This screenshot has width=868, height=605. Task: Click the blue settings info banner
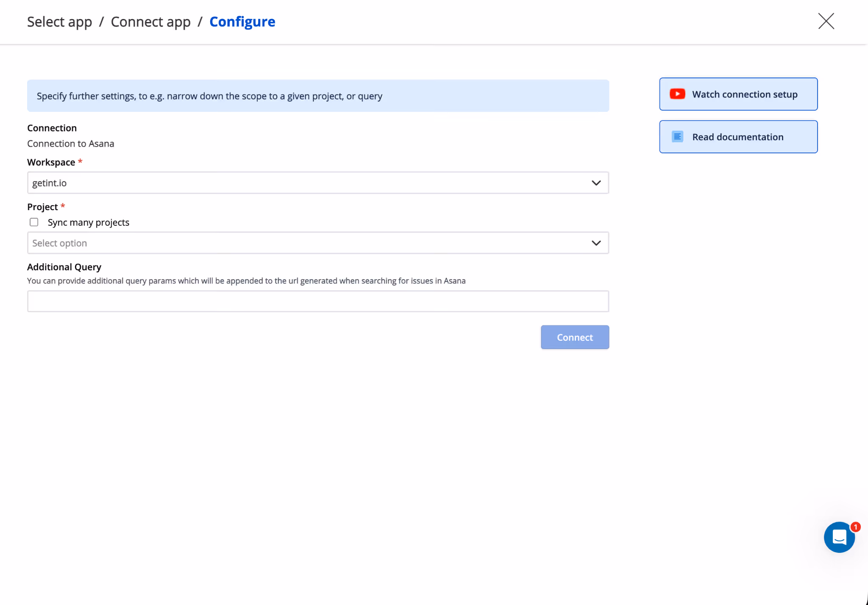tap(318, 96)
